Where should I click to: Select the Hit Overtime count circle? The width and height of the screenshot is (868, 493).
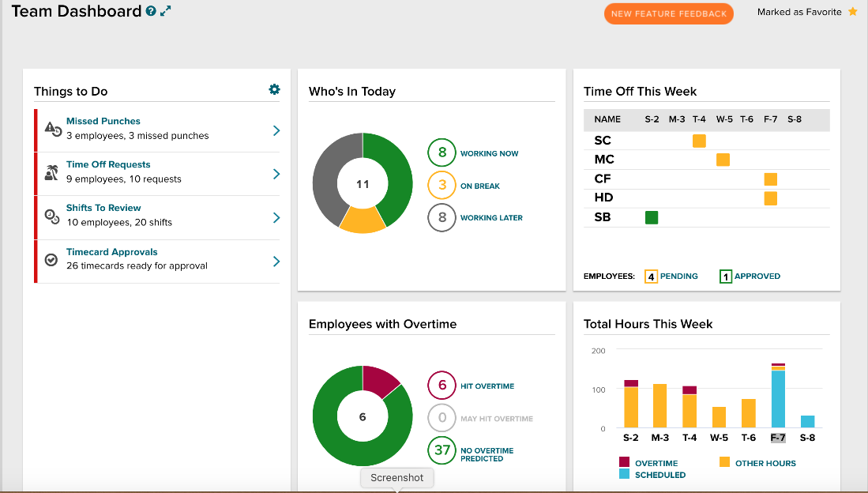point(442,386)
